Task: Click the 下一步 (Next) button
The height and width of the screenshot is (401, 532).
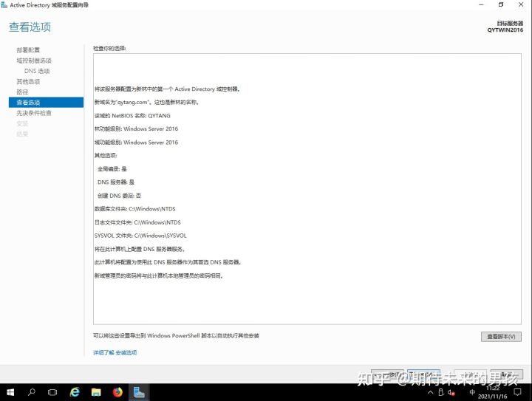Action: point(424,374)
